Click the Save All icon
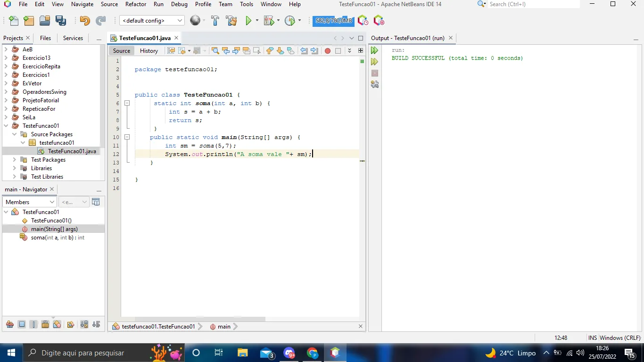The height and width of the screenshot is (362, 644). click(x=61, y=21)
